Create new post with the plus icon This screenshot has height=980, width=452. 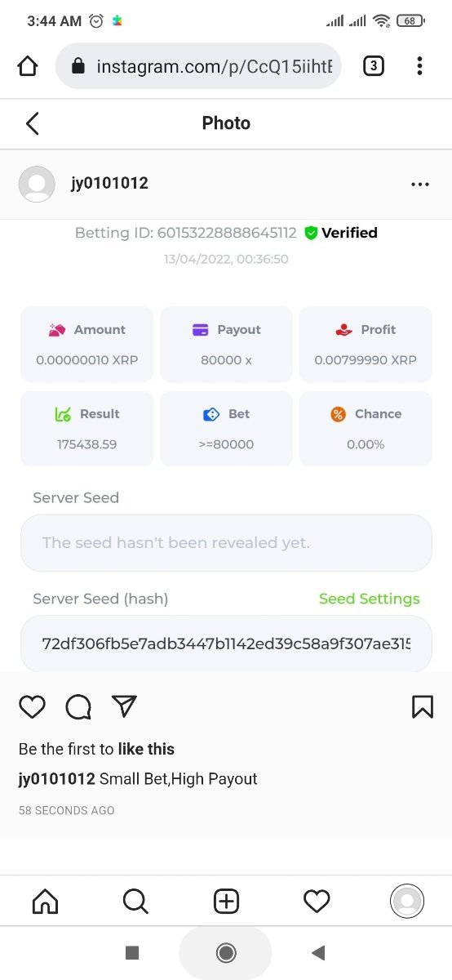226,902
